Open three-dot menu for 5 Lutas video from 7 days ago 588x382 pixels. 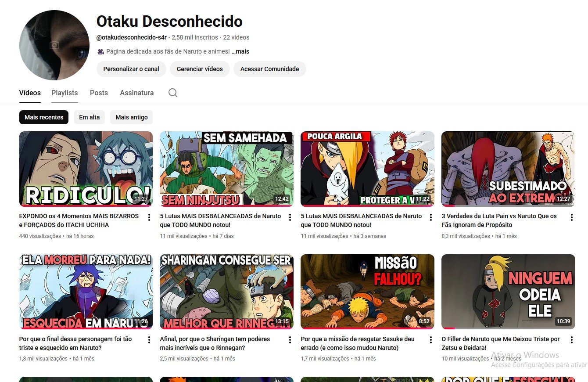coord(290,217)
